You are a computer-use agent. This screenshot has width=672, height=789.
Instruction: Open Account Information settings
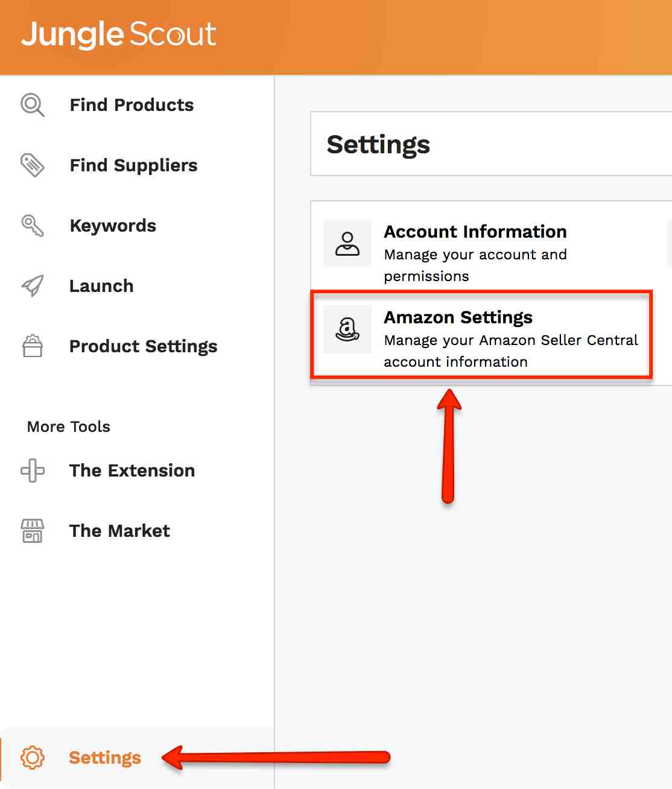tap(475, 232)
